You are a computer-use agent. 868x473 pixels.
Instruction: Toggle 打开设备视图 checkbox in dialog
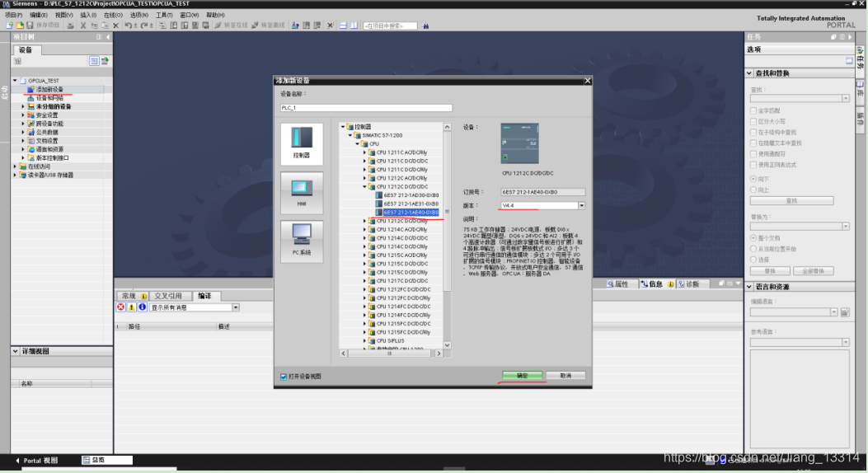click(x=284, y=377)
